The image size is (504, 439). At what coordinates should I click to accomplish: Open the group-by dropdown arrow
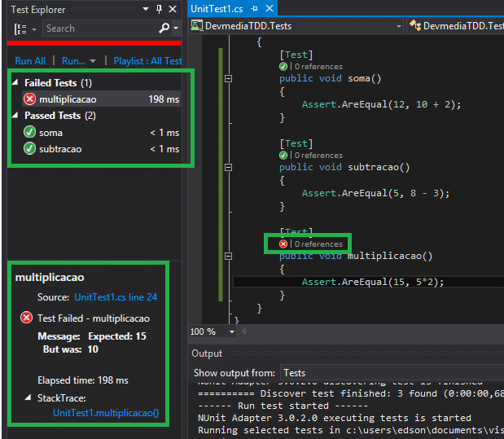[34, 29]
